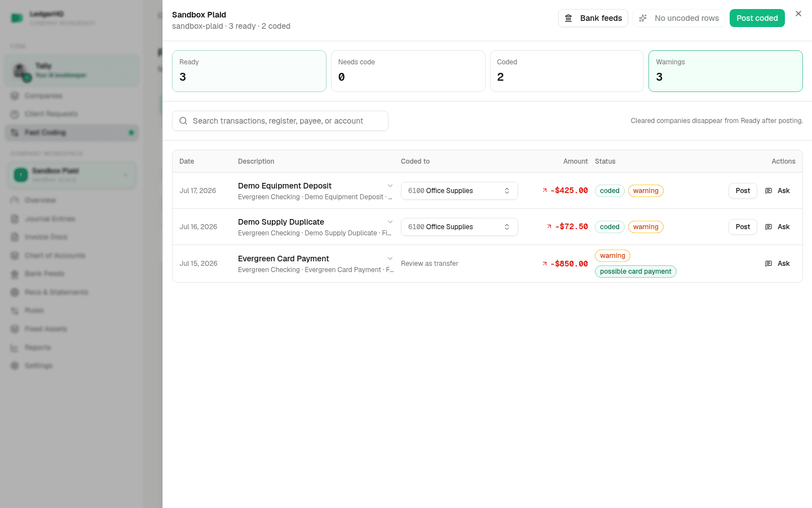Screen dimensions: 812x508
Task: Click the Ask chat icon on Demo Equipment Deposit row
Action: coord(769,191)
